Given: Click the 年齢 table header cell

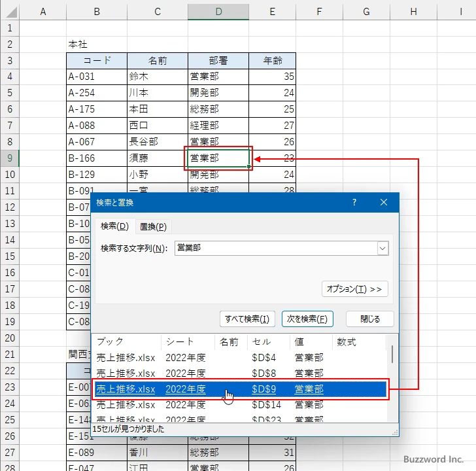Looking at the screenshot, I should [272, 60].
